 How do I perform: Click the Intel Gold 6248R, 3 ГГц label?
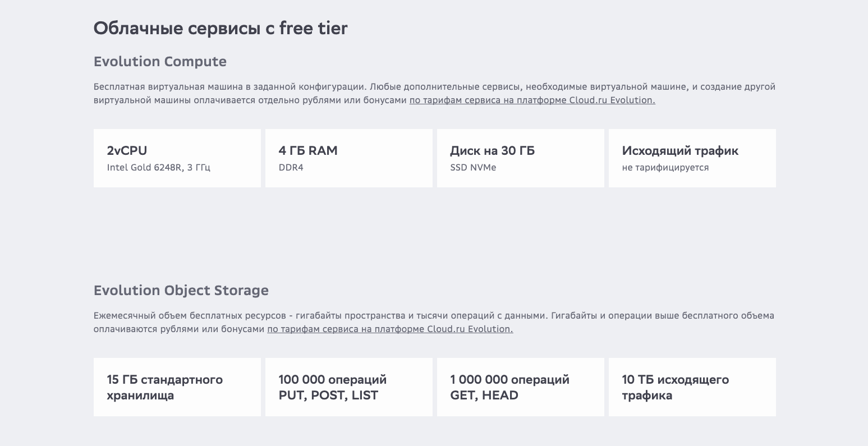pyautogui.click(x=159, y=167)
